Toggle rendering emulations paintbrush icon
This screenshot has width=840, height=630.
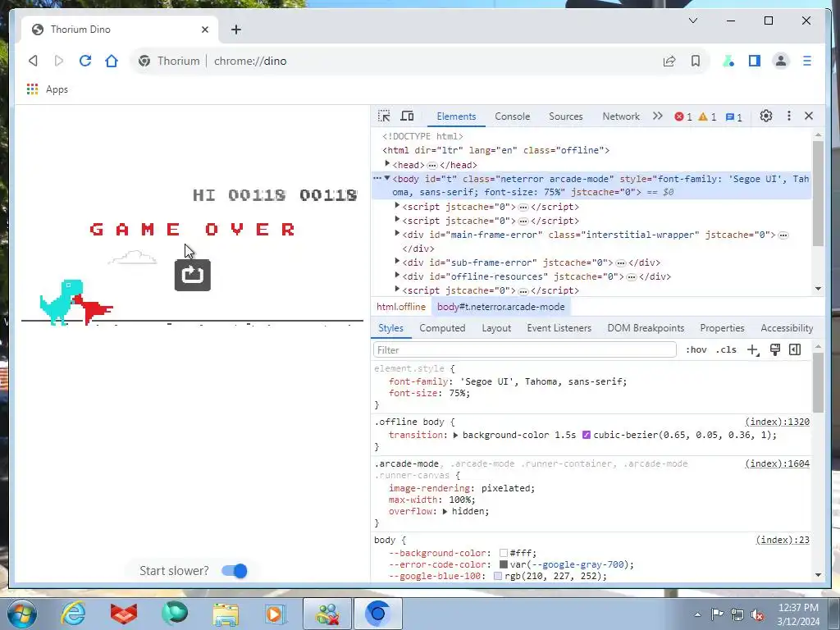coord(774,349)
